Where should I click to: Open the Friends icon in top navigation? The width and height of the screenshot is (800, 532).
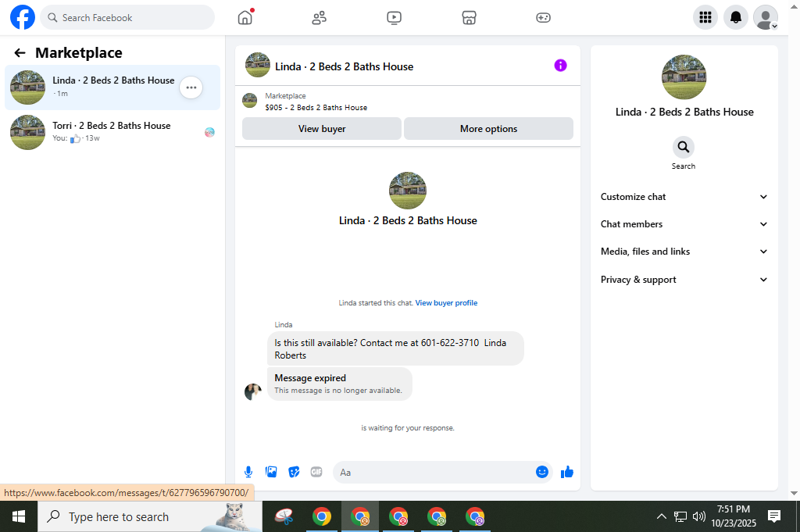click(x=320, y=18)
